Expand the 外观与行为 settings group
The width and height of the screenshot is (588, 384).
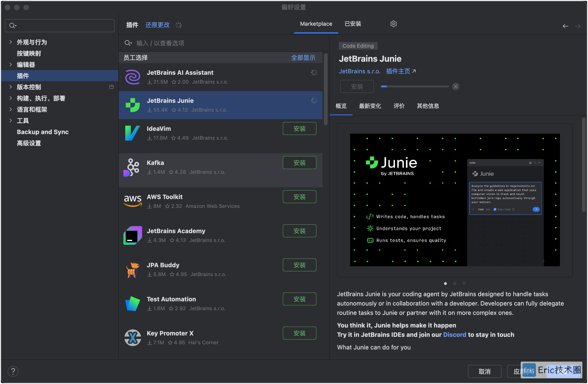click(10, 42)
